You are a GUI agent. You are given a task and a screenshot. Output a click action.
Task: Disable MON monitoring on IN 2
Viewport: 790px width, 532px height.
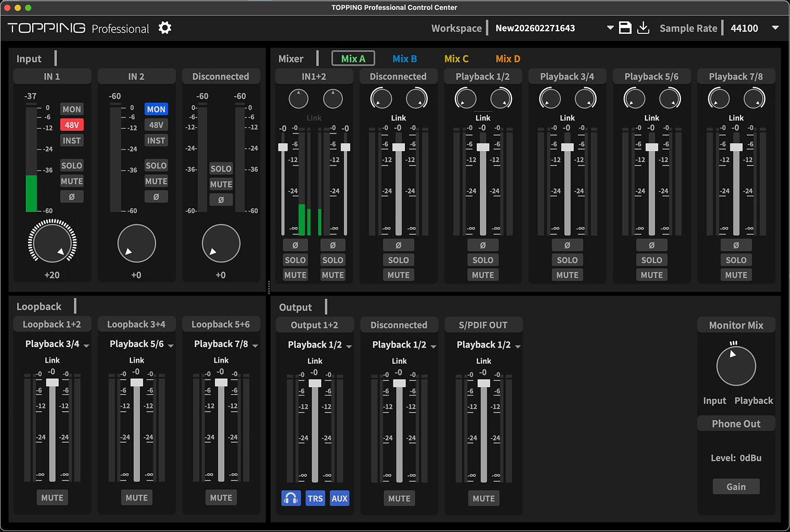pyautogui.click(x=156, y=109)
